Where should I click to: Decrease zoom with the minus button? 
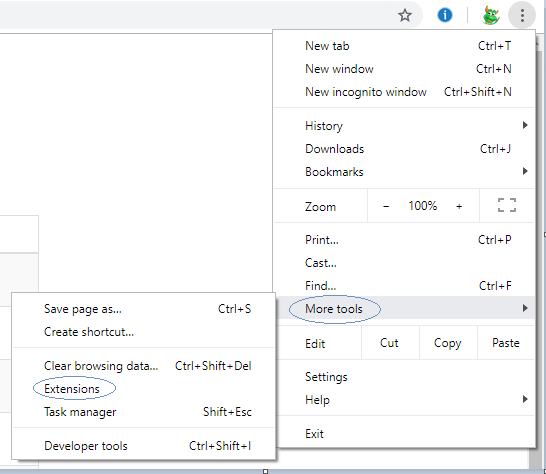pos(386,207)
